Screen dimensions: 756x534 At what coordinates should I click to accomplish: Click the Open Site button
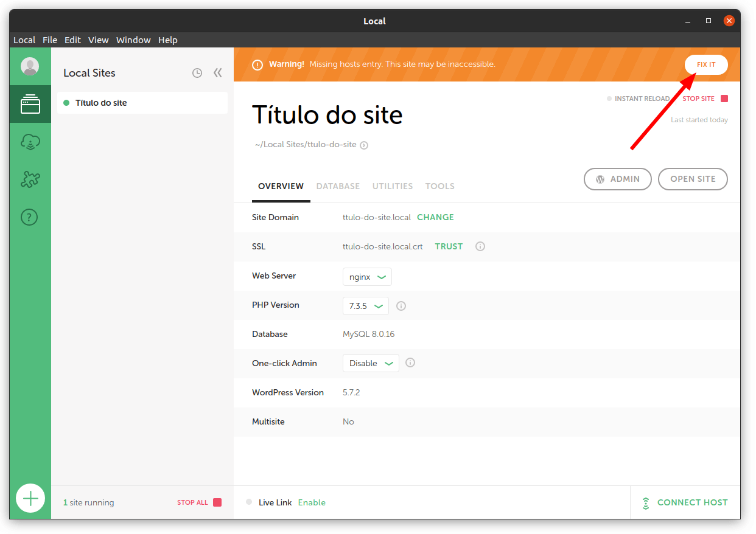coord(693,179)
